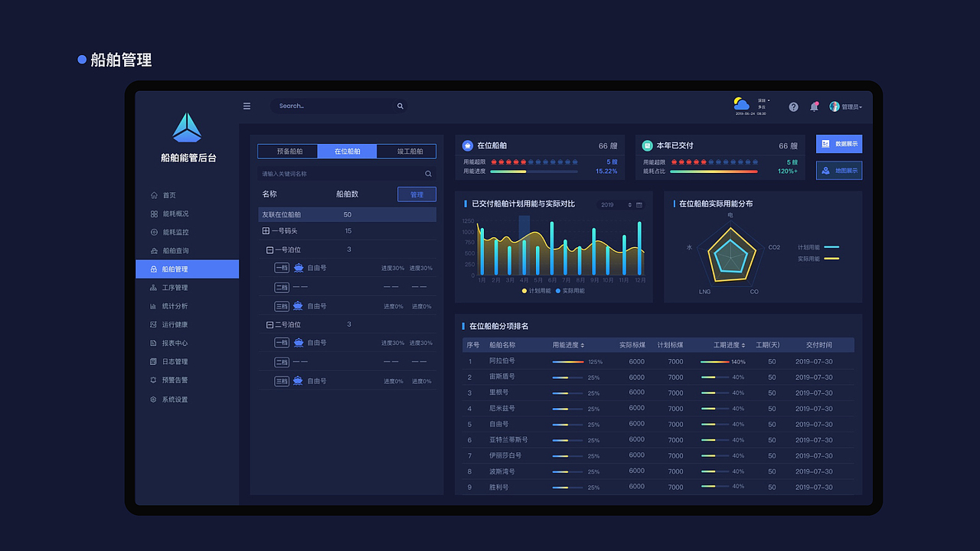Toggle 计划用能 legend in radar chart

(x=818, y=247)
